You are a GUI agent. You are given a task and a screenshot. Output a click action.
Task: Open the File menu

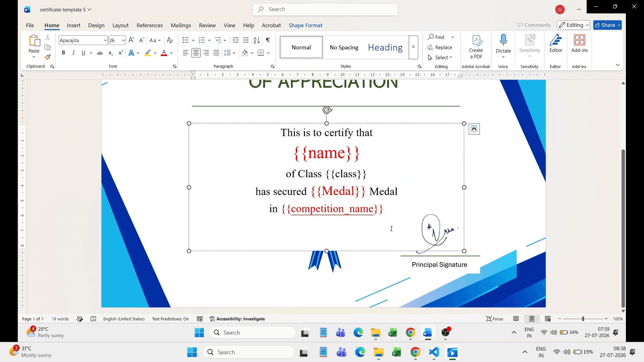pyautogui.click(x=30, y=25)
